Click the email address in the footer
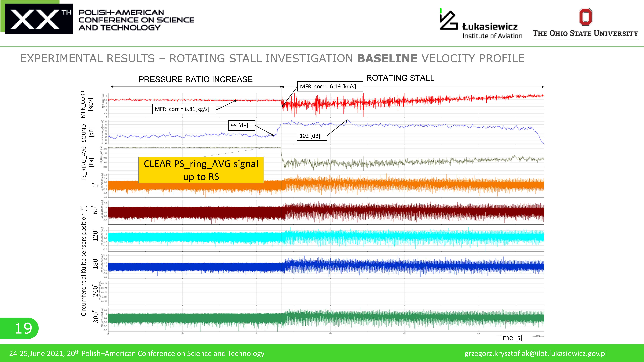Screen dimensions: 644x362 click(x=535, y=354)
